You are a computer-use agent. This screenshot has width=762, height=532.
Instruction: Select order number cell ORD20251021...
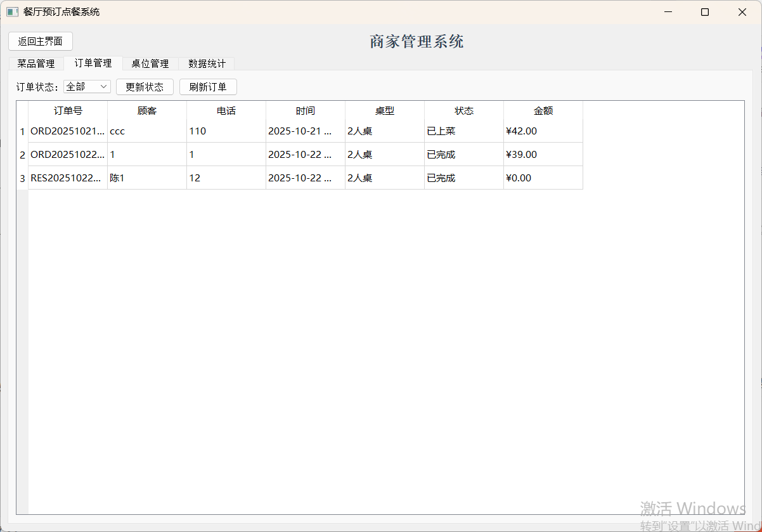[68, 131]
